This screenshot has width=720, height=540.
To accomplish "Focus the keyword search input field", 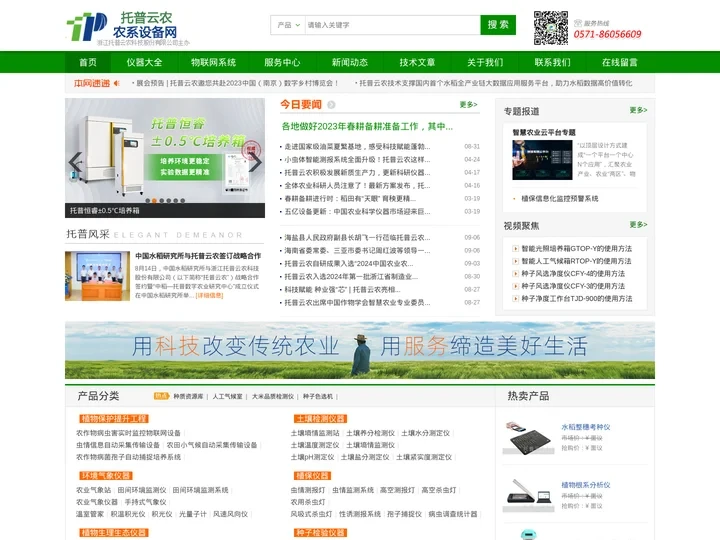I will coord(393,25).
